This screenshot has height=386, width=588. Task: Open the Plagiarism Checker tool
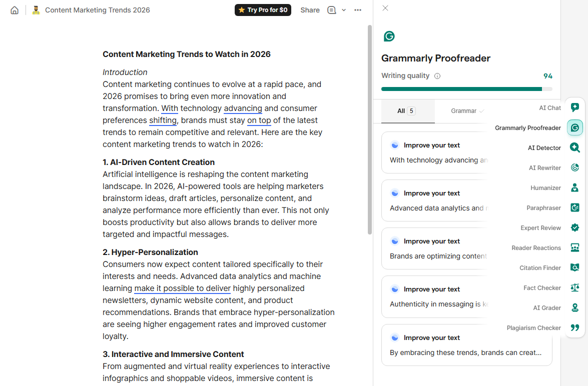point(574,327)
